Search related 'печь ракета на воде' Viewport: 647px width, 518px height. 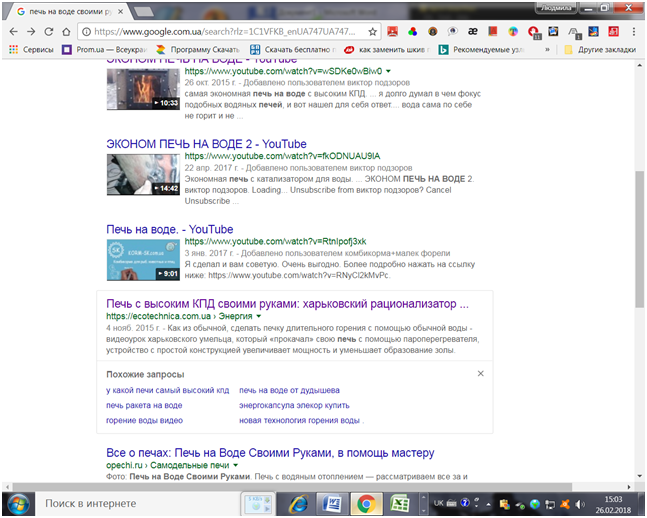tap(144, 405)
